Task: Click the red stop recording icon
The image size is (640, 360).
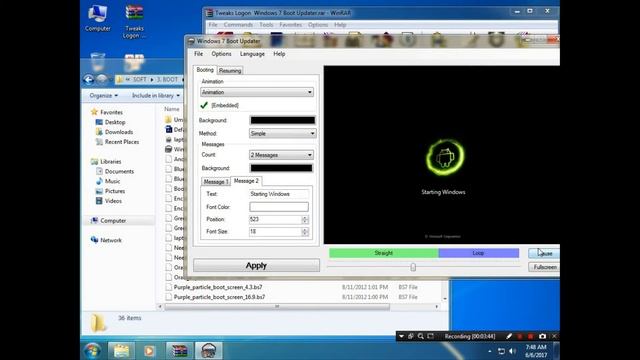Action: pyautogui.click(x=531, y=336)
